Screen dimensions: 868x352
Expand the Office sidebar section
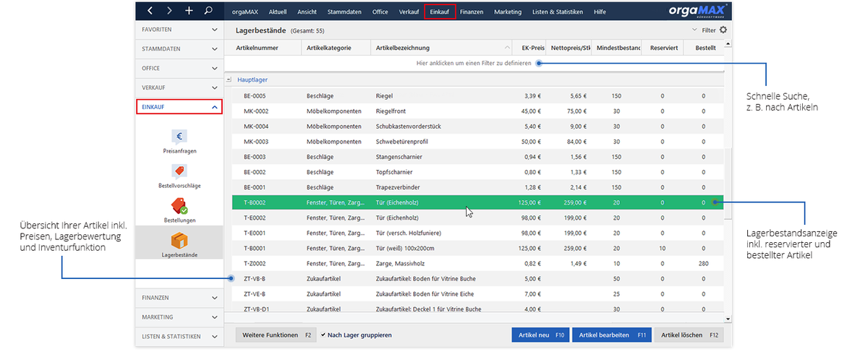[179, 69]
